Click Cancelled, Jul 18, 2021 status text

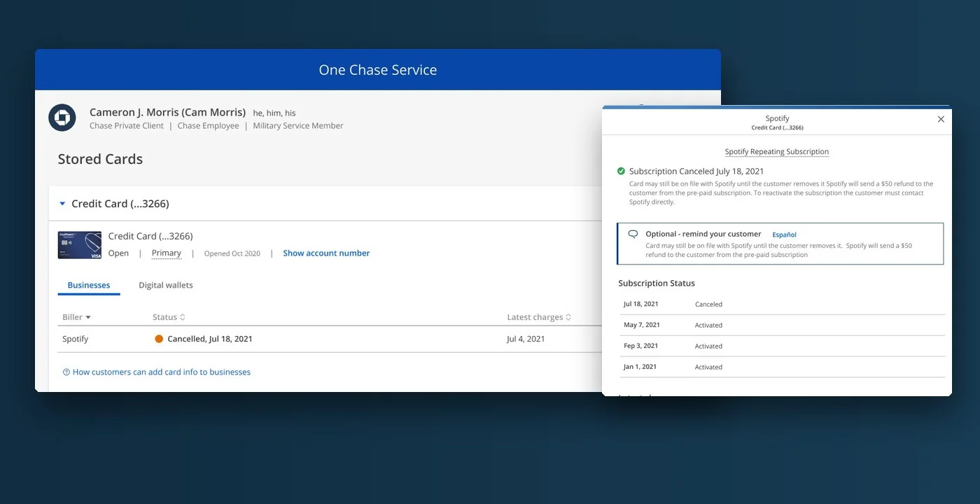(x=210, y=339)
